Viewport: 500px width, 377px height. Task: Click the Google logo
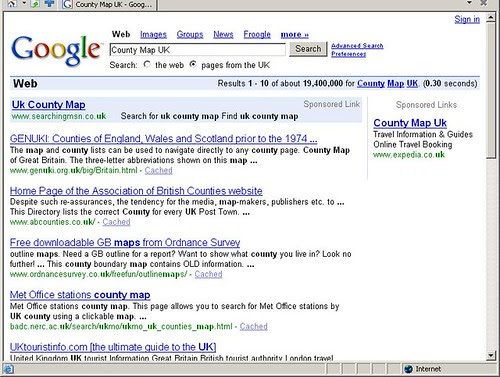[56, 50]
